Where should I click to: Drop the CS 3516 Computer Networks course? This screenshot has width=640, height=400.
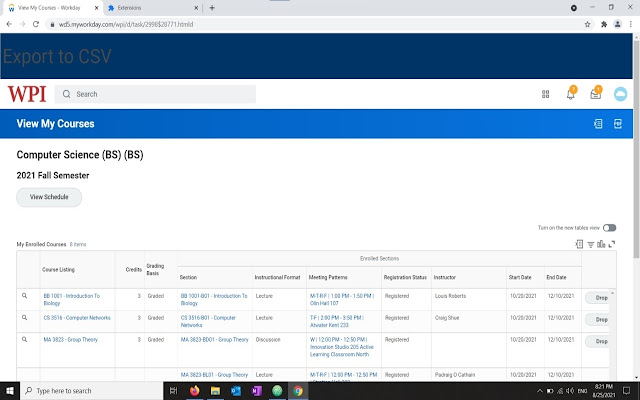click(598, 320)
